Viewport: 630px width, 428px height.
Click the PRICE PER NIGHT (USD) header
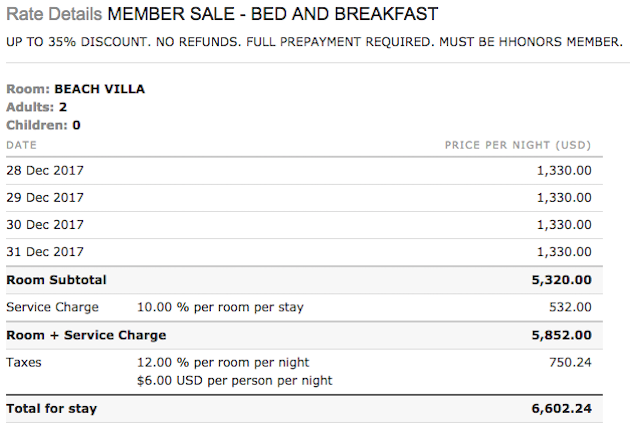(518, 145)
